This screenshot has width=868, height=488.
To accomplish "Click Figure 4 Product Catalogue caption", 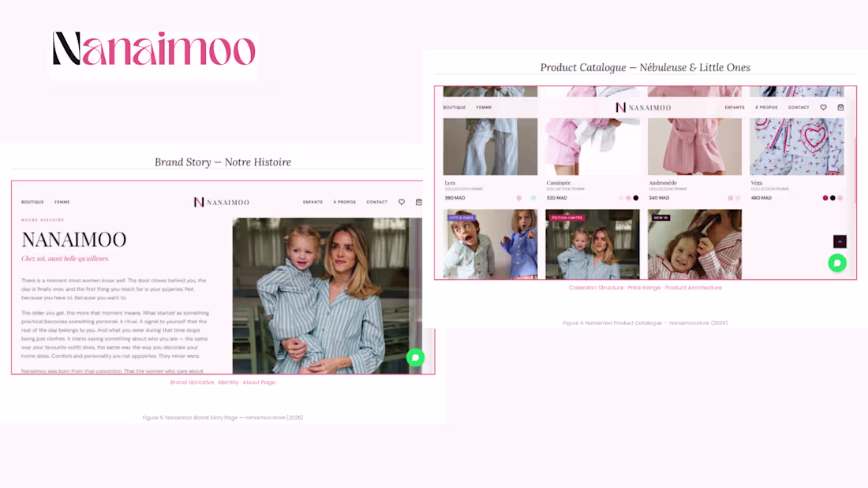I will pos(645,322).
